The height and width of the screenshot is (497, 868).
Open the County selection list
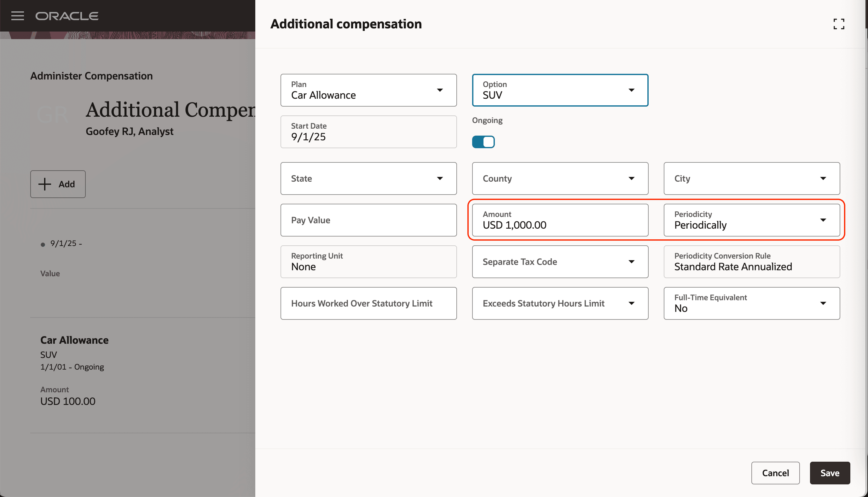pos(632,178)
